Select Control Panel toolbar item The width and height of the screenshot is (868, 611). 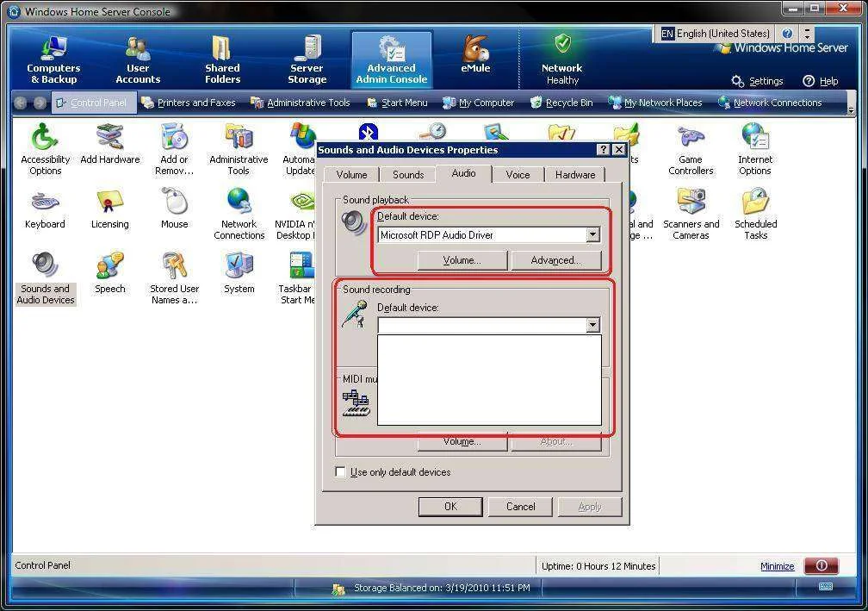pos(94,103)
